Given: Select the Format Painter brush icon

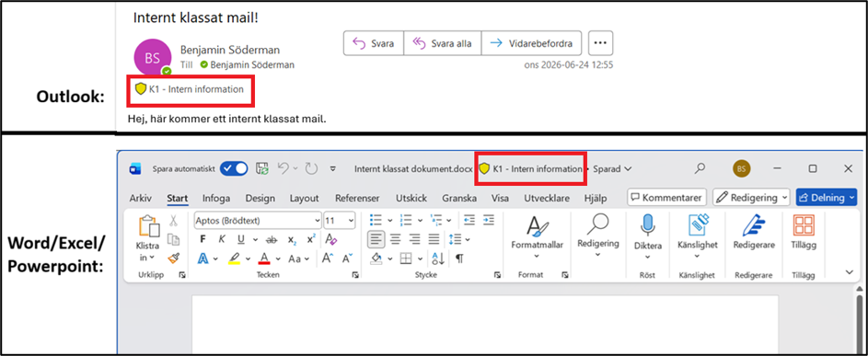Looking at the screenshot, I should [173, 258].
